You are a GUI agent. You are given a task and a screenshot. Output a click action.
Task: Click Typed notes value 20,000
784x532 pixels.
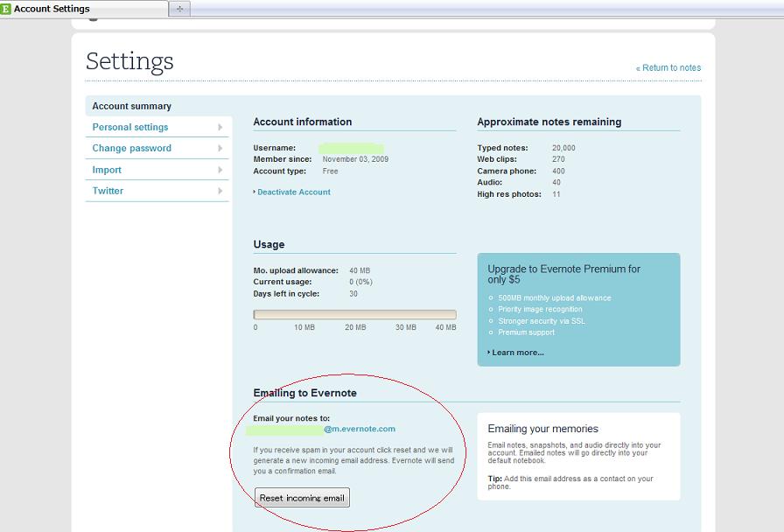coord(563,148)
